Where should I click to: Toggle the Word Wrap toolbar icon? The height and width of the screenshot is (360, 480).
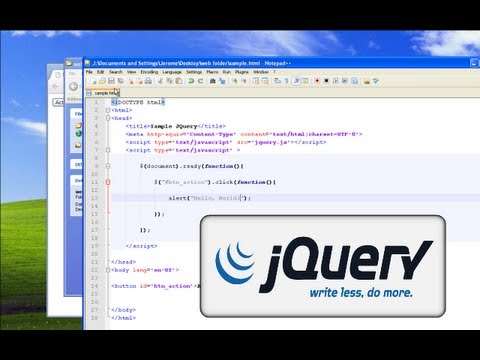[x=277, y=81]
